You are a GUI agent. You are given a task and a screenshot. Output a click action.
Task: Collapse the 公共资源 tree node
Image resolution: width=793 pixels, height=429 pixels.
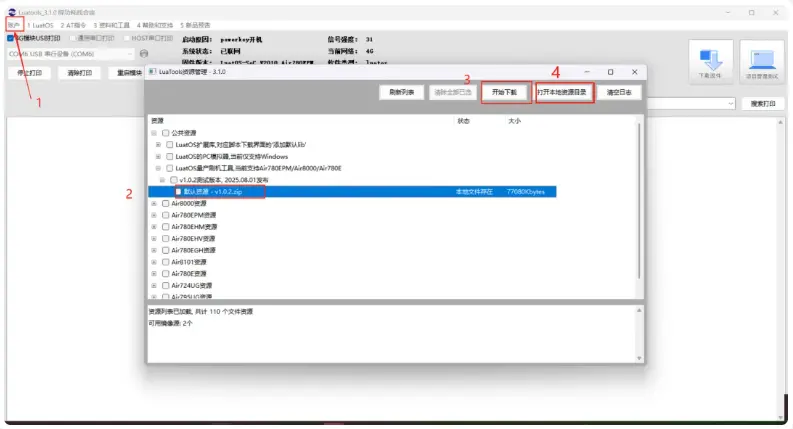point(154,133)
